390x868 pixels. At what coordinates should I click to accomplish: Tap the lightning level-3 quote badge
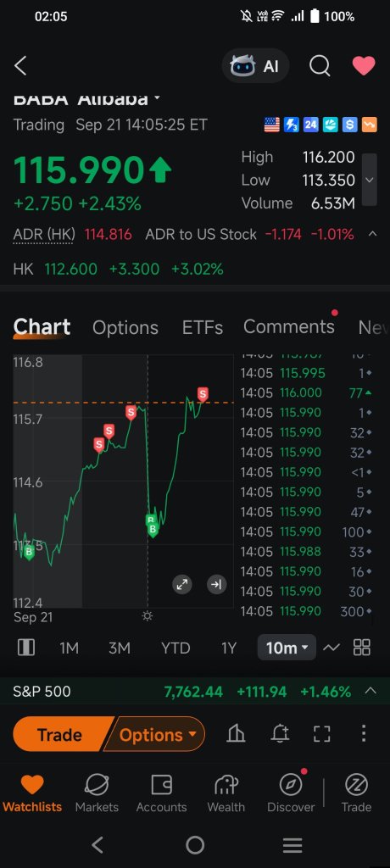pyautogui.click(x=292, y=125)
